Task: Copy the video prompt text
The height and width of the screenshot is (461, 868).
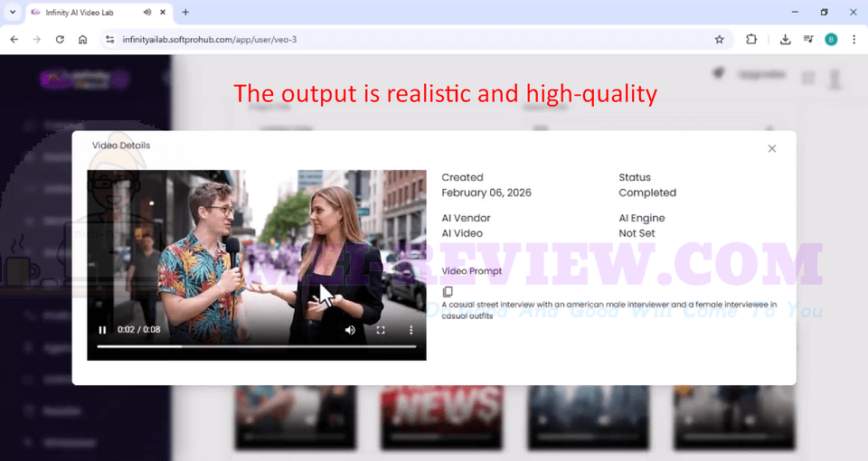Action: (448, 291)
